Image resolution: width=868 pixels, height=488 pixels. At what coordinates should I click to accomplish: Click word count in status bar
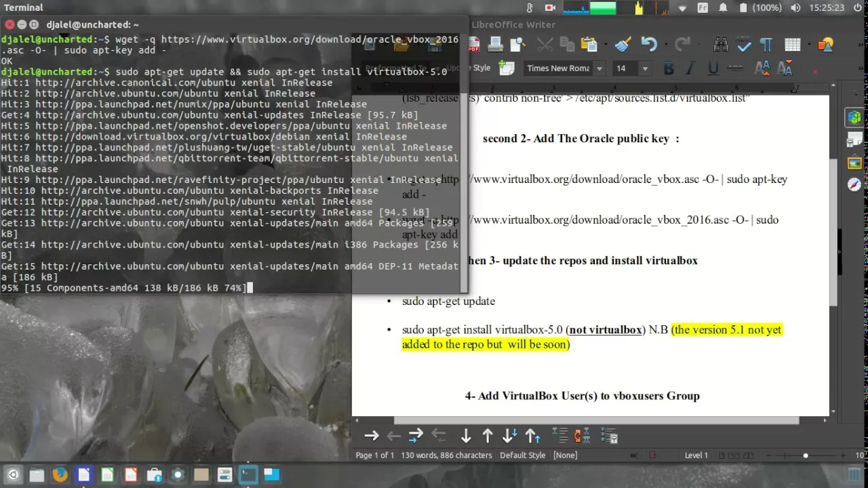[446, 455]
